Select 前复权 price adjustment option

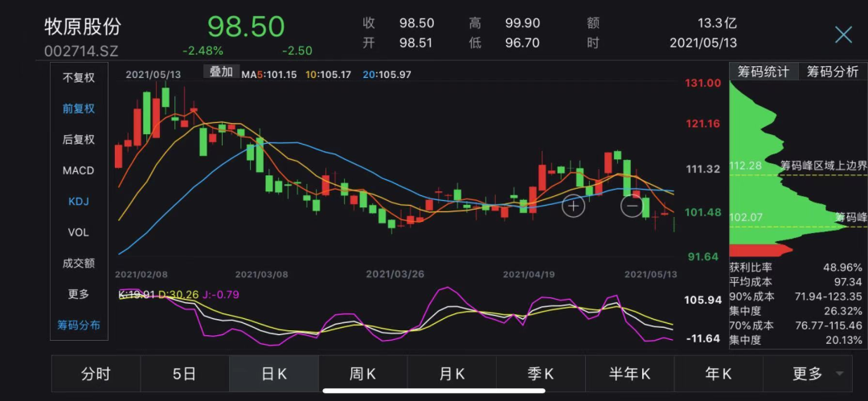click(x=79, y=108)
